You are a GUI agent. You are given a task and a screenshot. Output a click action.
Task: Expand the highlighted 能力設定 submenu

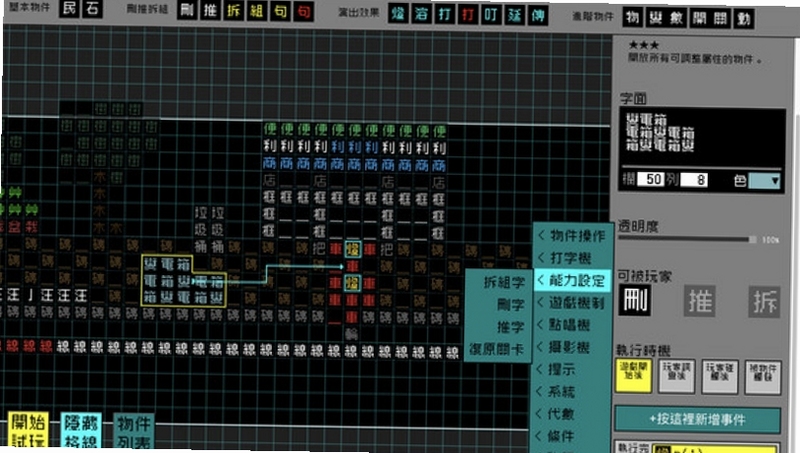[x=571, y=280]
